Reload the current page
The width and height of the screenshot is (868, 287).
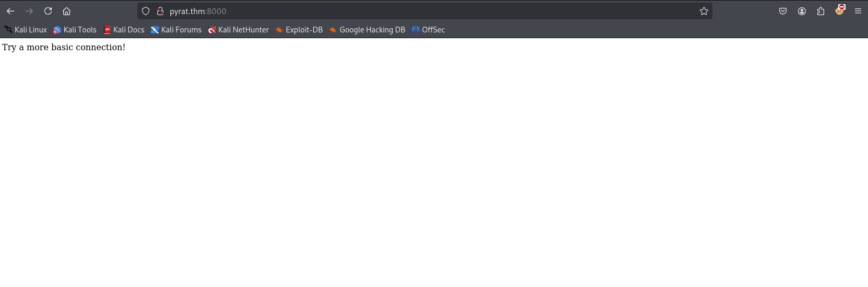[x=48, y=11]
